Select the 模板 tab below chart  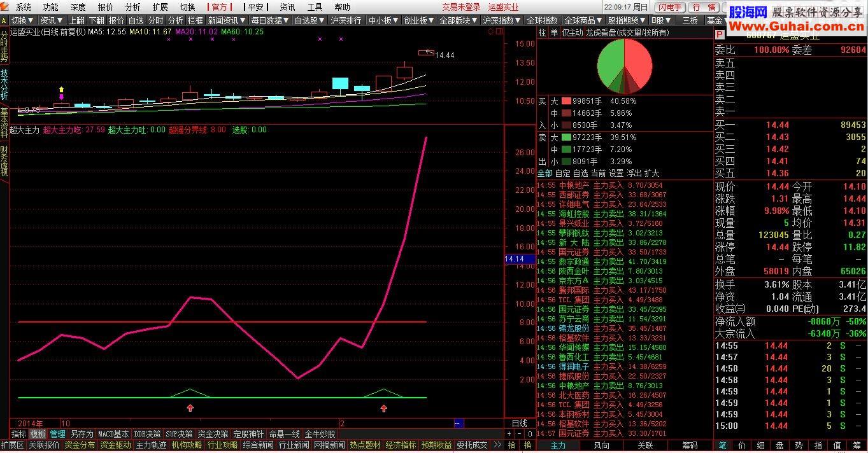38,434
